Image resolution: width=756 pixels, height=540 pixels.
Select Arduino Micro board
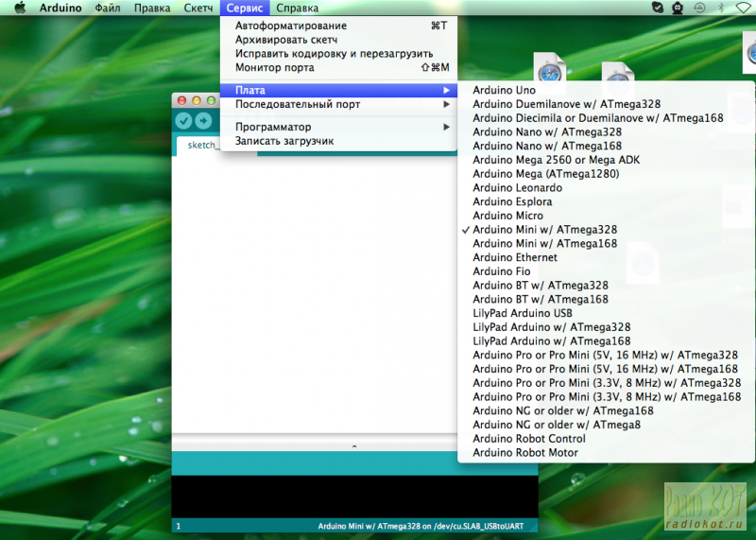(606, 216)
